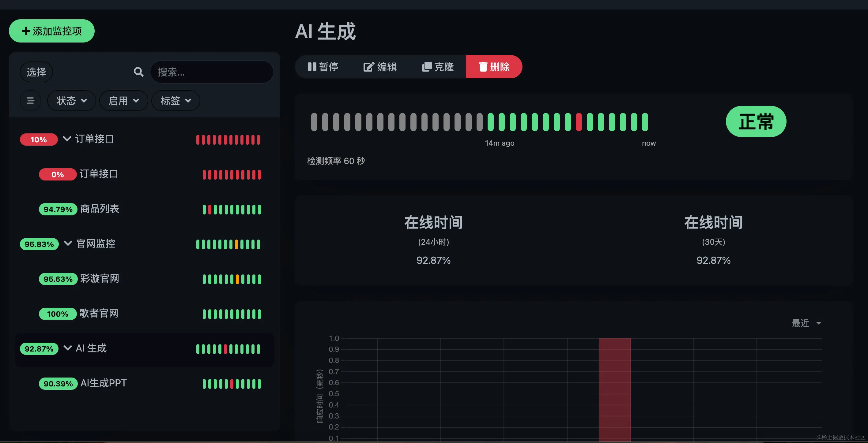Click the hamburger filter icon
The width and height of the screenshot is (868, 443).
(30, 101)
